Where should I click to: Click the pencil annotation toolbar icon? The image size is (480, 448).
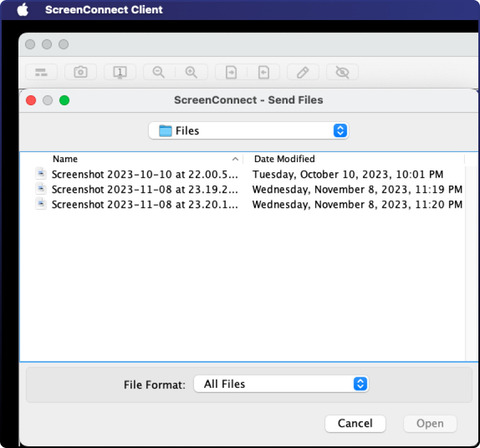[x=303, y=72]
